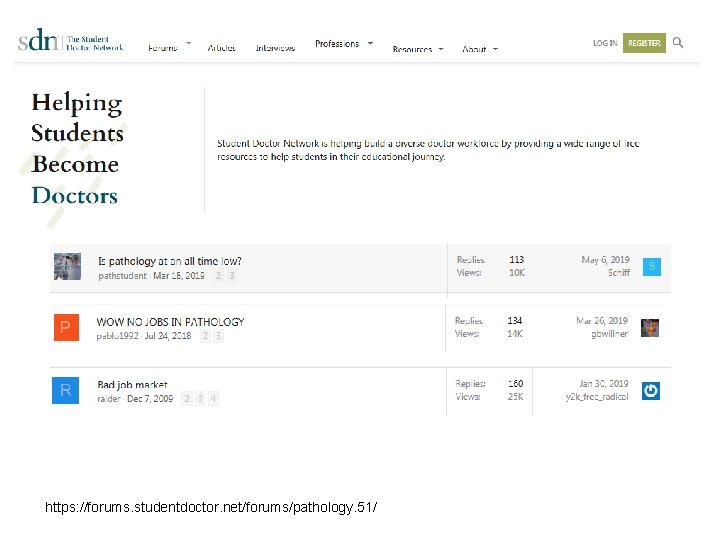Click pablo1992's orange P avatar
This screenshot has width=720, height=540.
click(x=66, y=327)
